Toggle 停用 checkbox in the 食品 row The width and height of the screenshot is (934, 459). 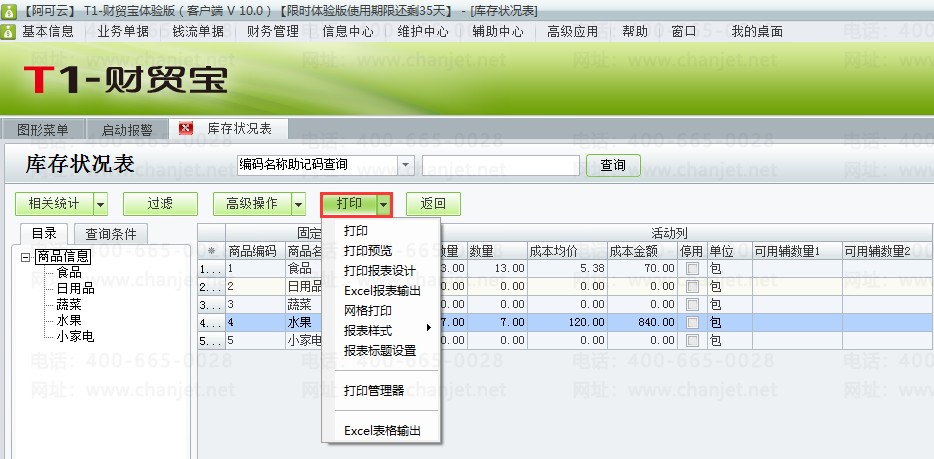click(692, 269)
